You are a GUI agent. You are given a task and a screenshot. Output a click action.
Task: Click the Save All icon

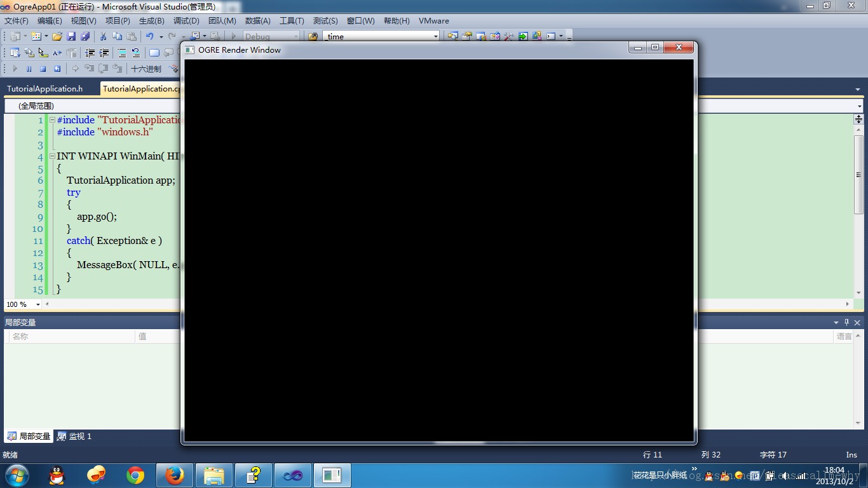[x=85, y=36]
